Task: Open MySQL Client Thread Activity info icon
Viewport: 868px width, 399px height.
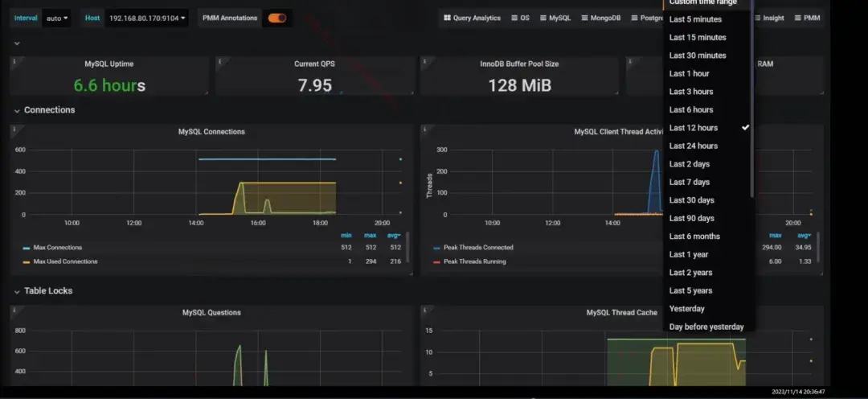Action: click(424, 130)
